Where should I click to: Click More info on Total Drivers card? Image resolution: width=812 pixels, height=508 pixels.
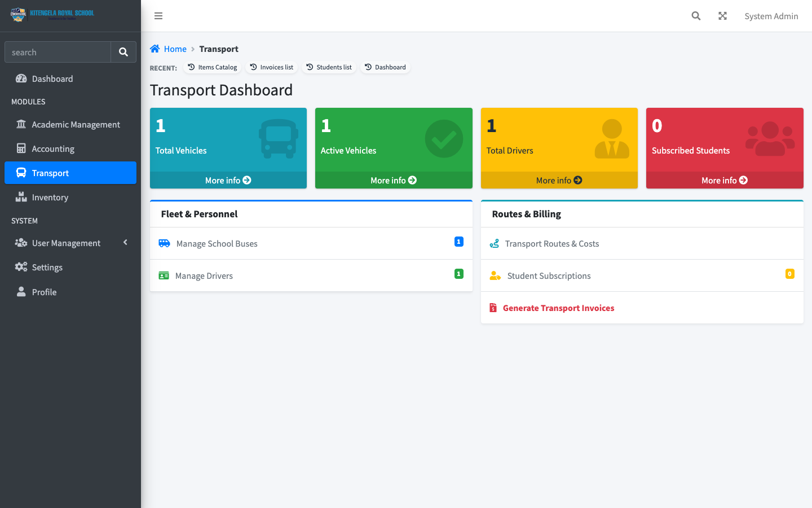tap(559, 180)
